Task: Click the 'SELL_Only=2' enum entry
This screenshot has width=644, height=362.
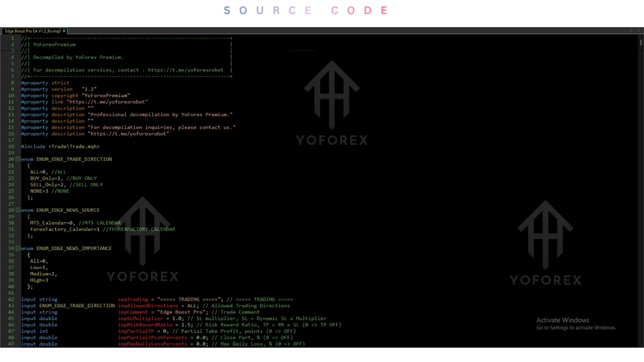Action: (47, 185)
